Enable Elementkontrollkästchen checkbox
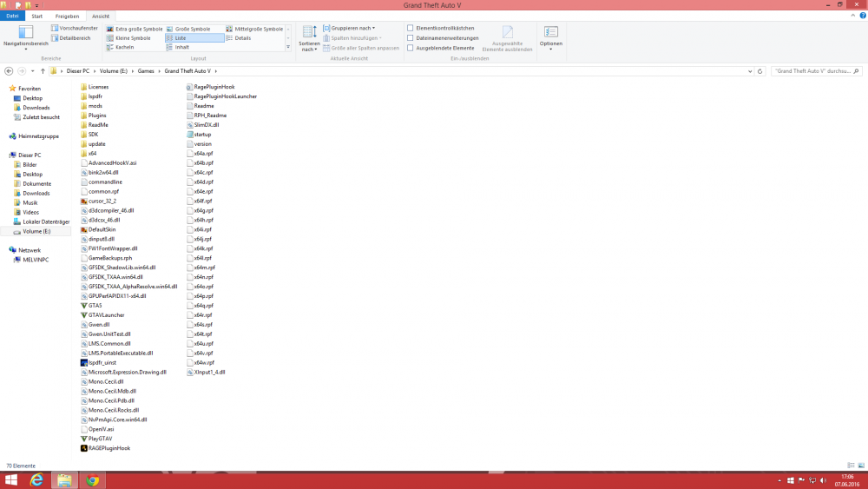Screen dimensions: 868x489 click(x=411, y=28)
